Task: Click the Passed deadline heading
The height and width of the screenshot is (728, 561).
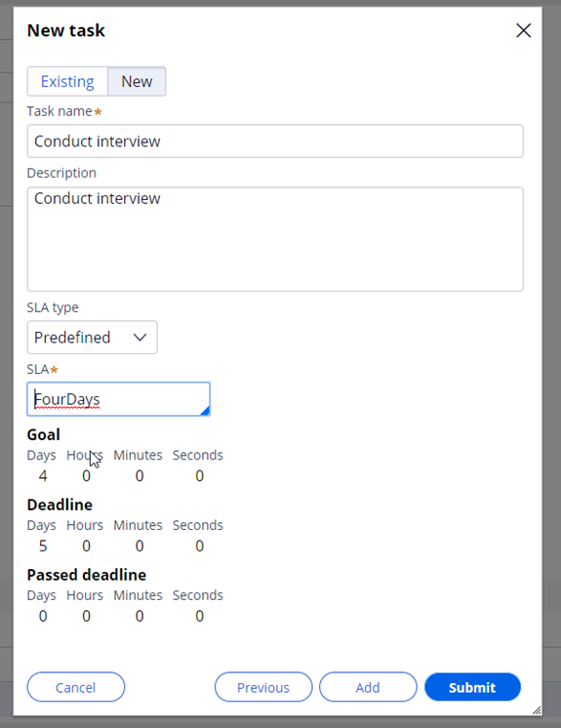Action: (87, 575)
